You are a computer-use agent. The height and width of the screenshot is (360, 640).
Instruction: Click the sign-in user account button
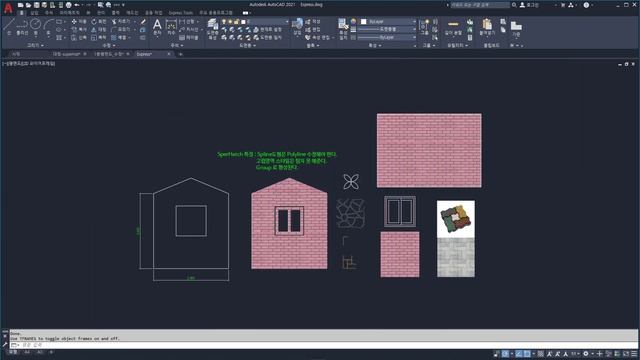529,5
